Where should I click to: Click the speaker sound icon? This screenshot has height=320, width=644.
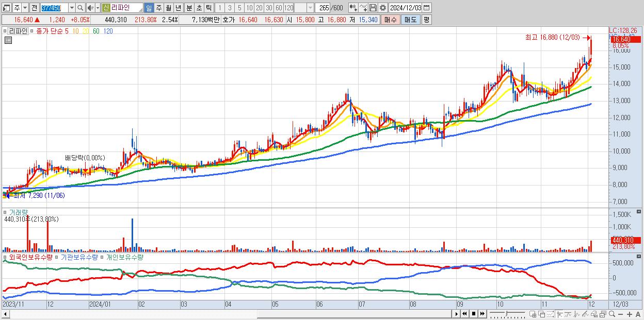click(90, 8)
